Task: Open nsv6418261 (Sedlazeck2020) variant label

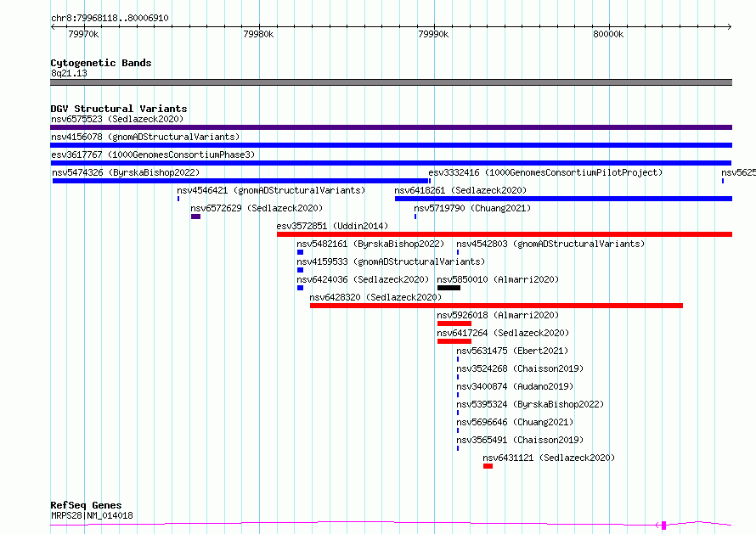Action: tap(460, 190)
